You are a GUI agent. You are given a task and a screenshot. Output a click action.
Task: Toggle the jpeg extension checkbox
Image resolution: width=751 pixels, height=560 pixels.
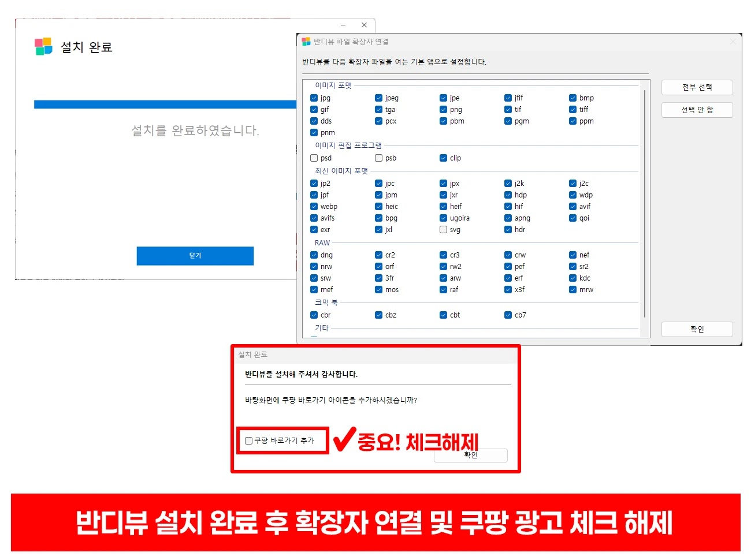click(x=379, y=98)
